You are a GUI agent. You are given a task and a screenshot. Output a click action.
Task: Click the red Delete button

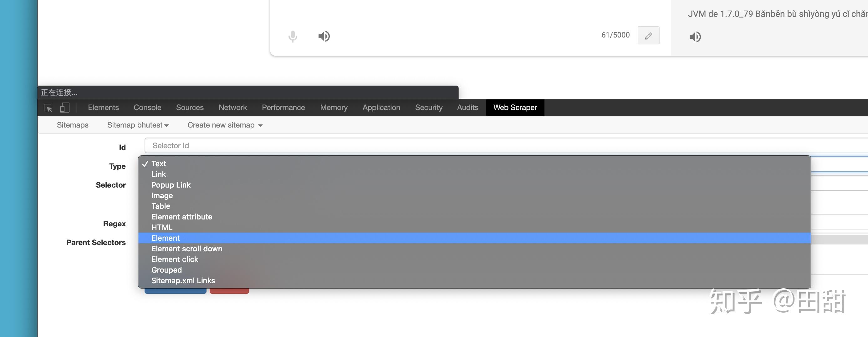point(229,290)
